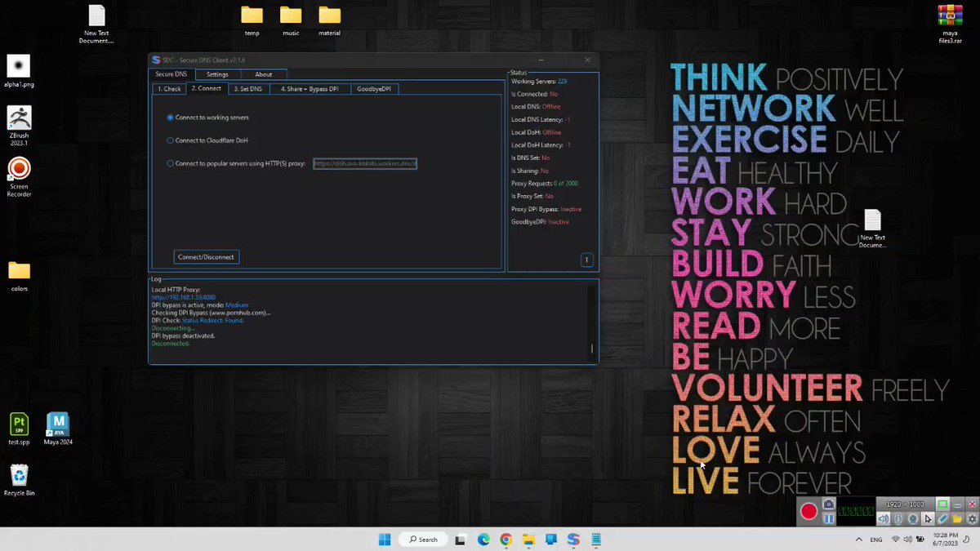Viewport: 980px width, 551px height.
Task: Take a screenshot with the camera icon
Action: 829,504
